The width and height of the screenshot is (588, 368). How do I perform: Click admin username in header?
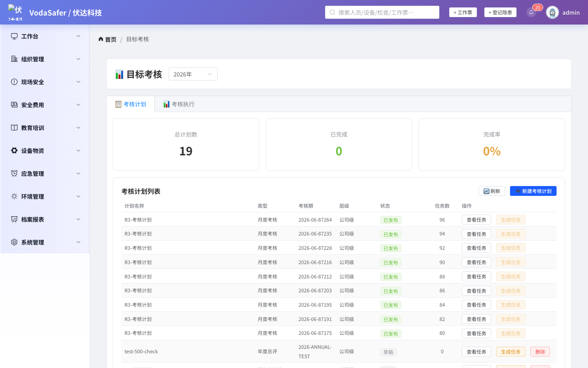tap(571, 12)
